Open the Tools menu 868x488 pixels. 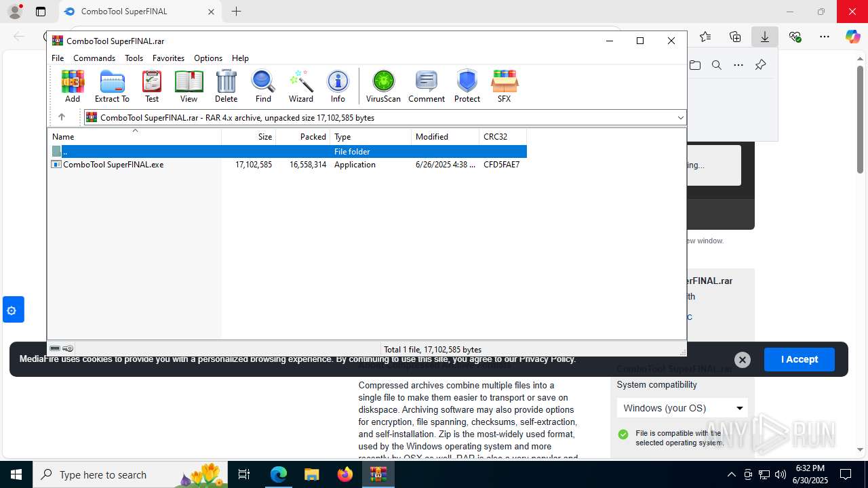[134, 58]
